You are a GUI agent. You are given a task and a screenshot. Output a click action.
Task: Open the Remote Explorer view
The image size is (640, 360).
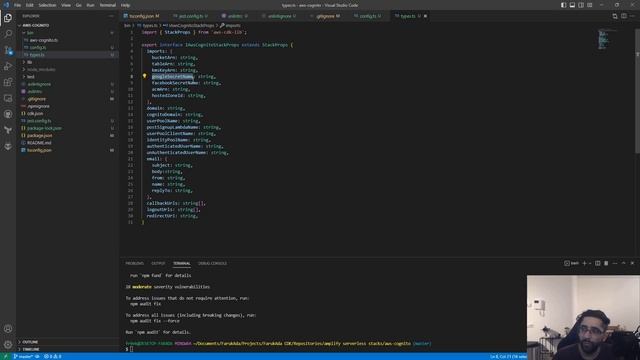(x=8, y=98)
